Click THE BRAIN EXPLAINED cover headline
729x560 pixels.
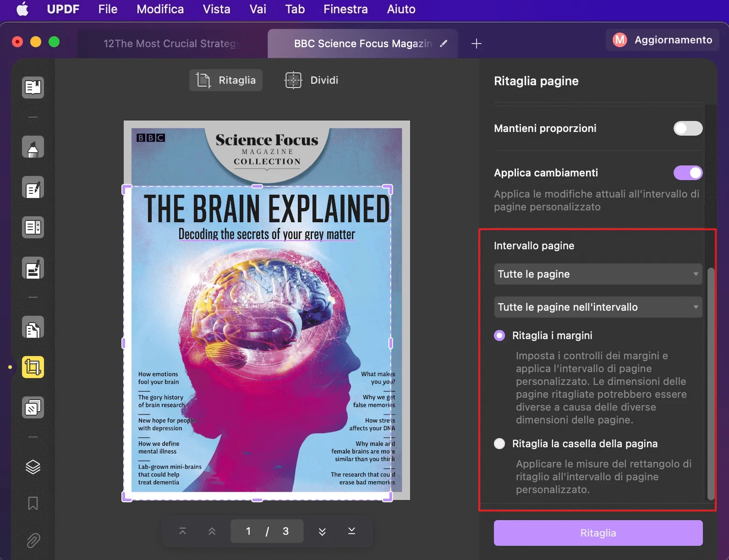click(x=267, y=209)
